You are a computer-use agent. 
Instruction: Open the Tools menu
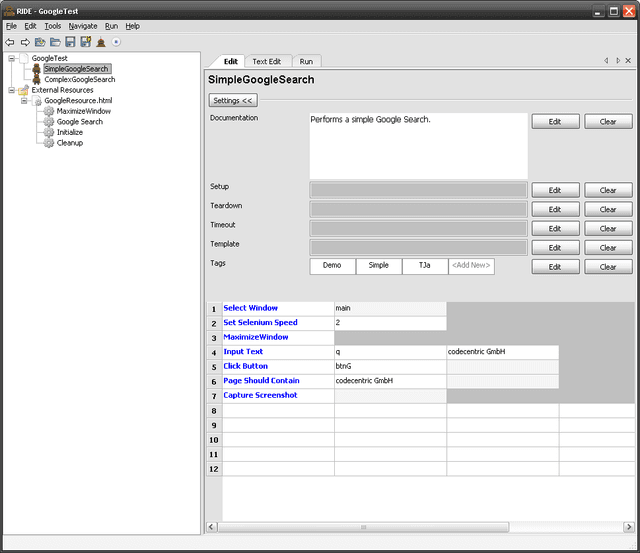point(52,25)
